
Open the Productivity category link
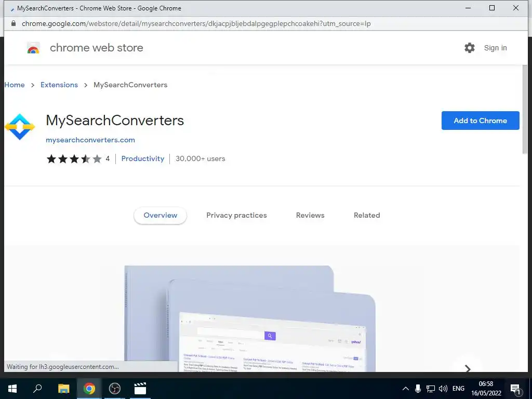(x=142, y=158)
